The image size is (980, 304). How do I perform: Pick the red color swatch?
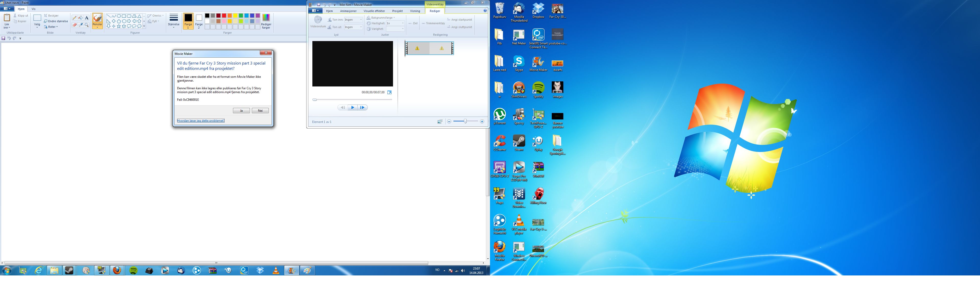224,16
